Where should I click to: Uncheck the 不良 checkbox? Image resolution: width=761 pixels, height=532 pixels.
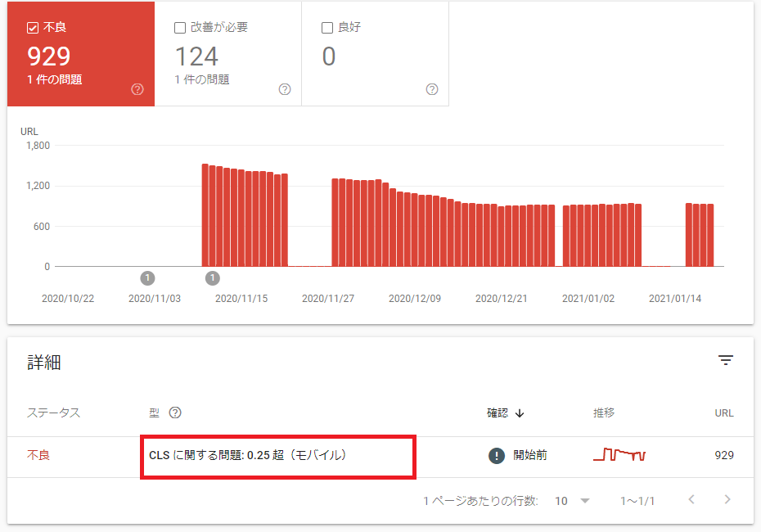(33, 28)
